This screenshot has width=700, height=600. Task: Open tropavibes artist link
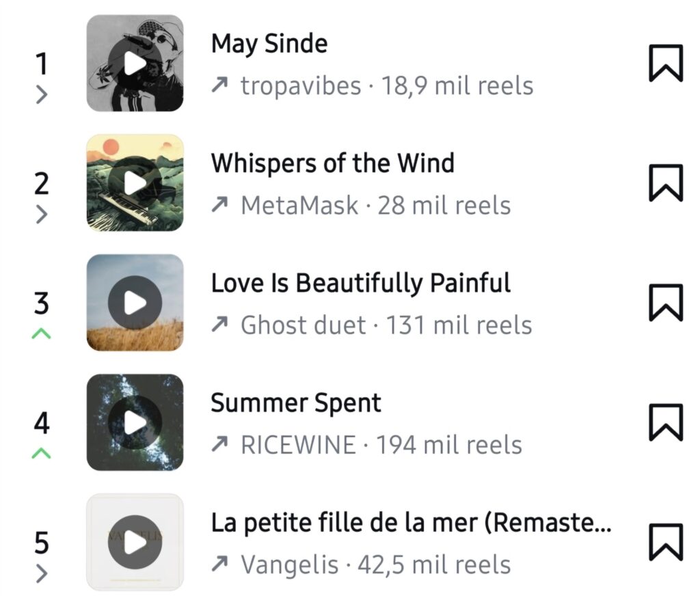click(301, 85)
